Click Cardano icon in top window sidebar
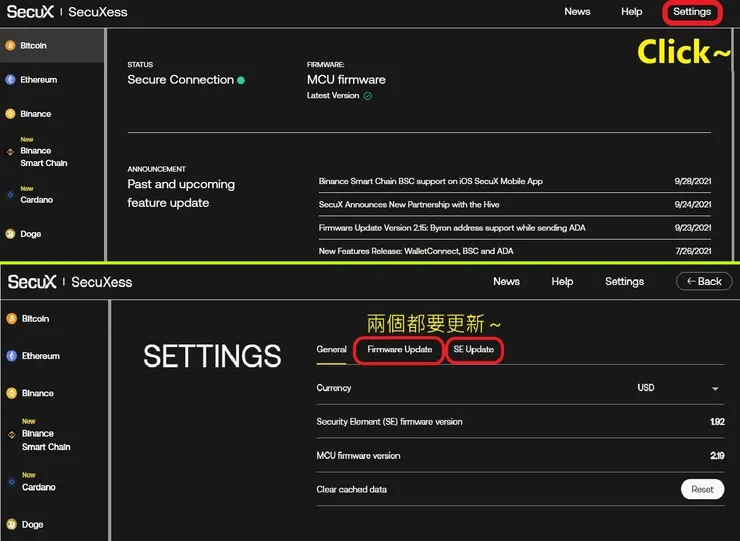 [x=10, y=194]
